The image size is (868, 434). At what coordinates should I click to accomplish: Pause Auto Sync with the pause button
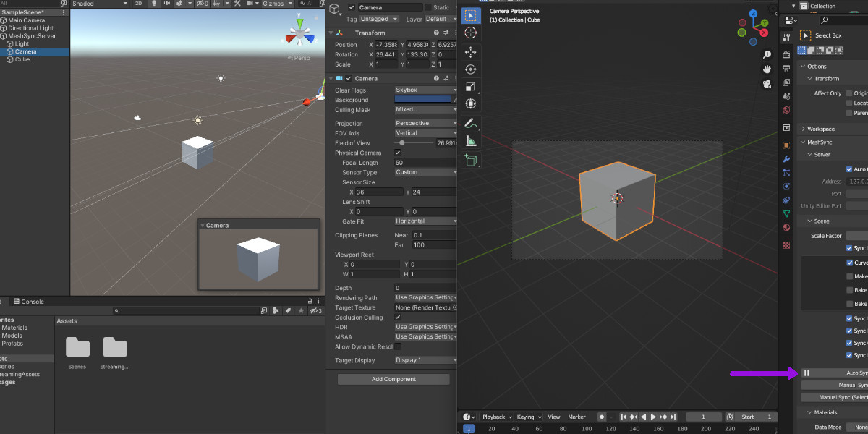coord(807,373)
